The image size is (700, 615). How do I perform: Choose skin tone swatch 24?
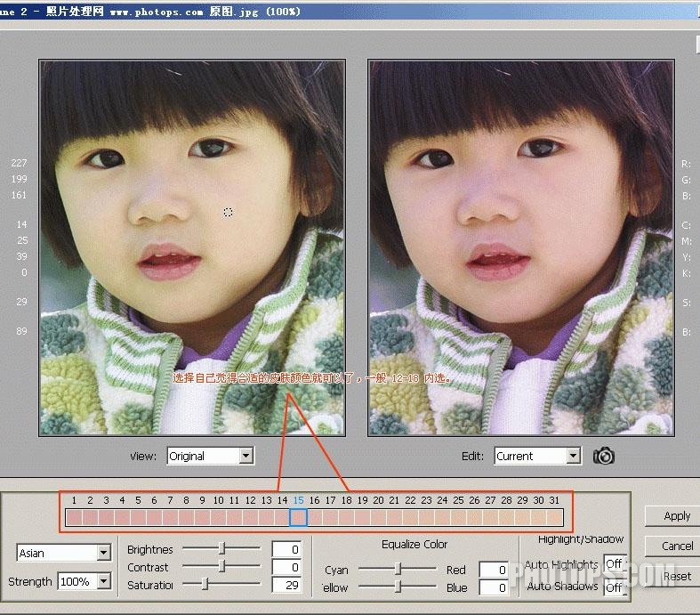443,518
